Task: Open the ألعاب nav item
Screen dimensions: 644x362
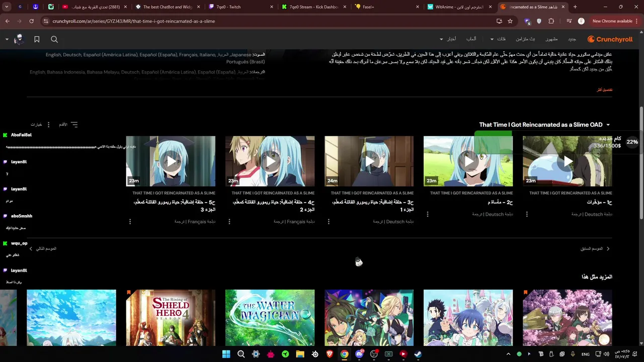Action: 471,39
